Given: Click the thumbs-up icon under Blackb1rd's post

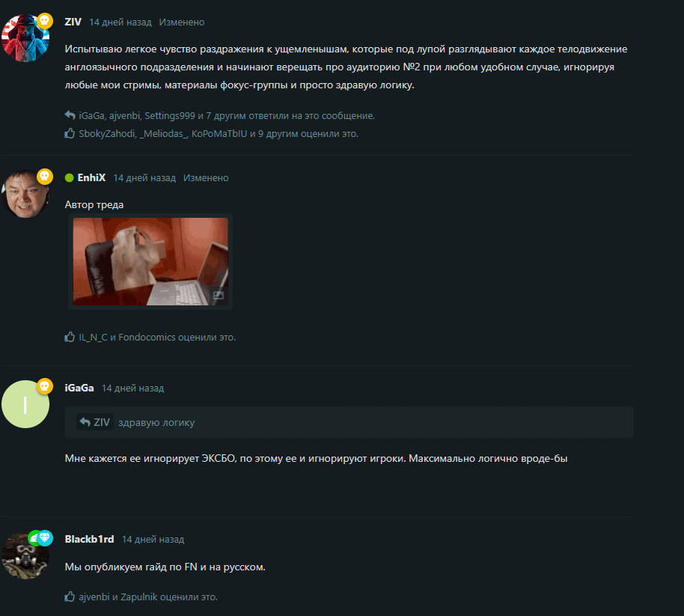Looking at the screenshot, I should click(x=70, y=597).
